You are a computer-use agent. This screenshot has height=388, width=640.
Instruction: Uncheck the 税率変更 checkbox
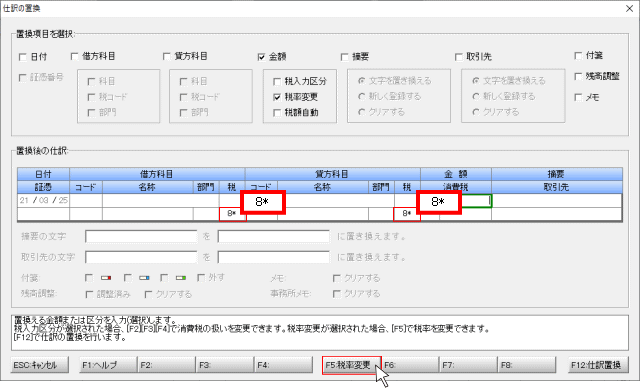[x=277, y=97]
